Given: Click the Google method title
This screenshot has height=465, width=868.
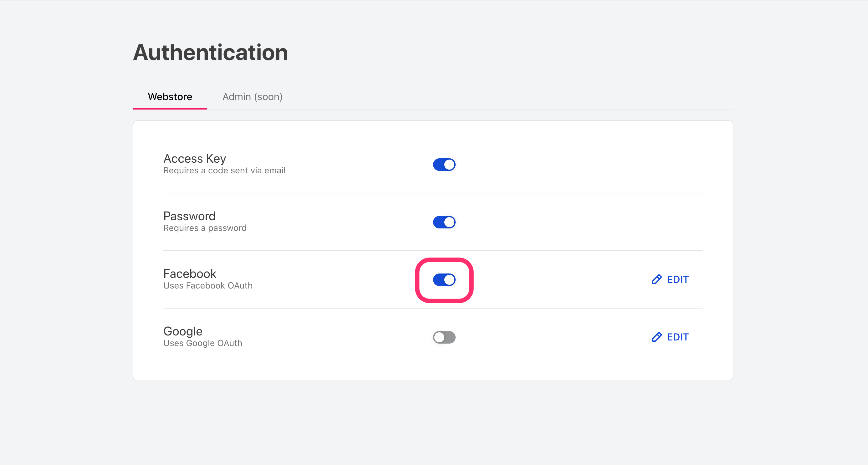Looking at the screenshot, I should [x=183, y=331].
